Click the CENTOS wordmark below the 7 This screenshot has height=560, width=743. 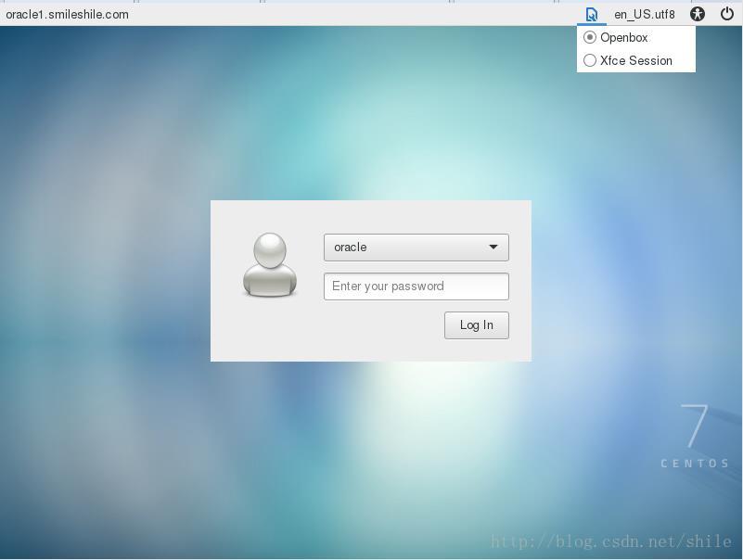[695, 463]
